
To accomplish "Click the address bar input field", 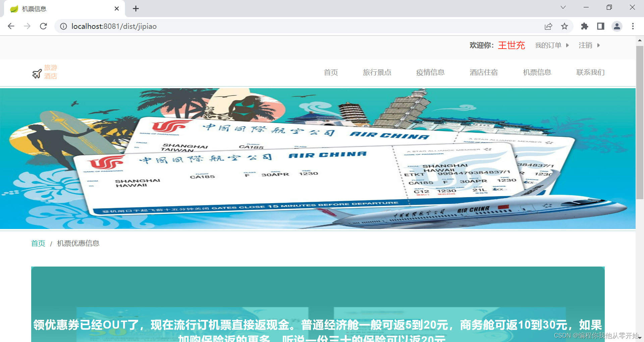I will (235, 26).
